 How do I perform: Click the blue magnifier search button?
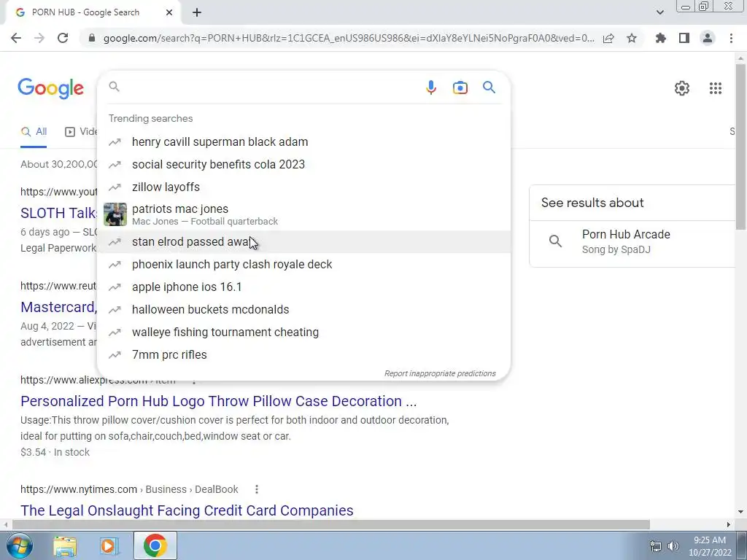489,87
